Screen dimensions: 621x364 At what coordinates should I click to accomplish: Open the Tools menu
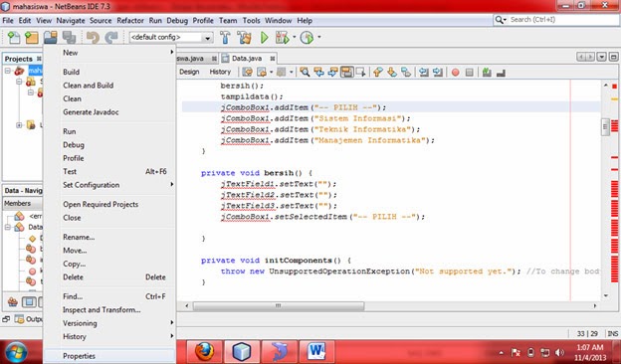pos(251,21)
